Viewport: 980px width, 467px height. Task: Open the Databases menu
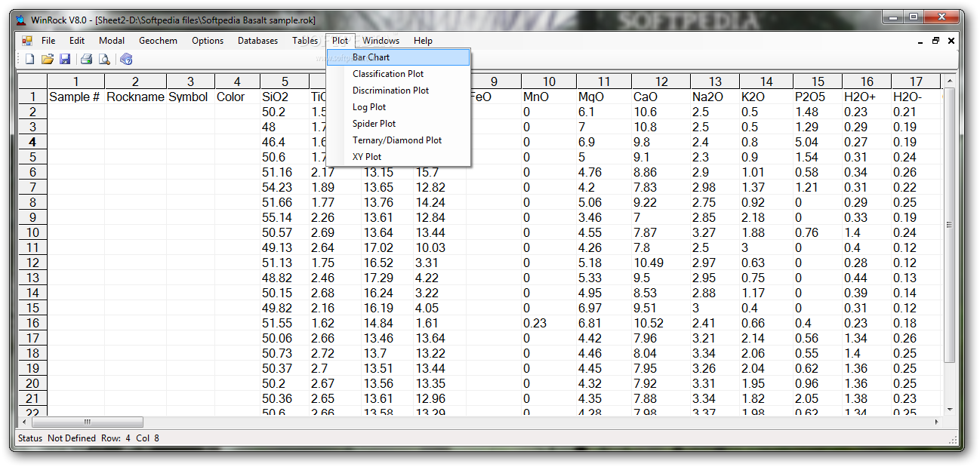point(257,41)
